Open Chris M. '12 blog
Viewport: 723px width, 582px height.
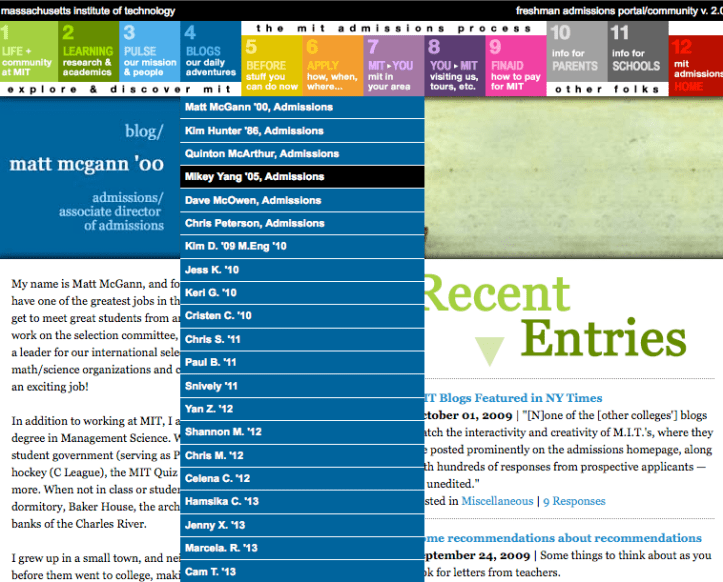coord(302,456)
